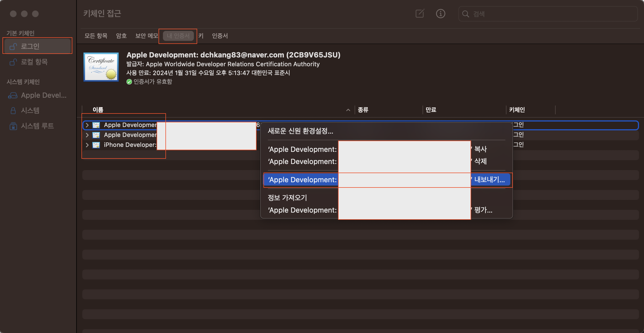Choose 내보내기... in the context menu
The image size is (644, 333).
tap(489, 180)
